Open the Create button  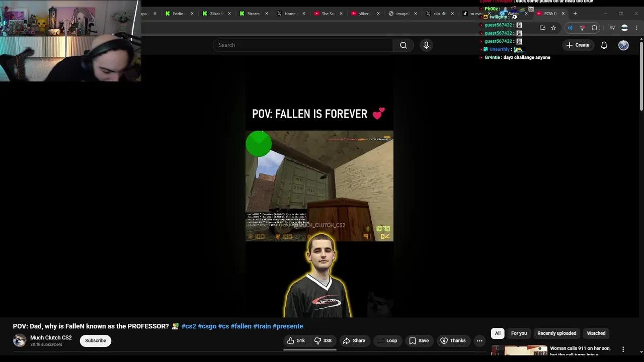[578, 45]
